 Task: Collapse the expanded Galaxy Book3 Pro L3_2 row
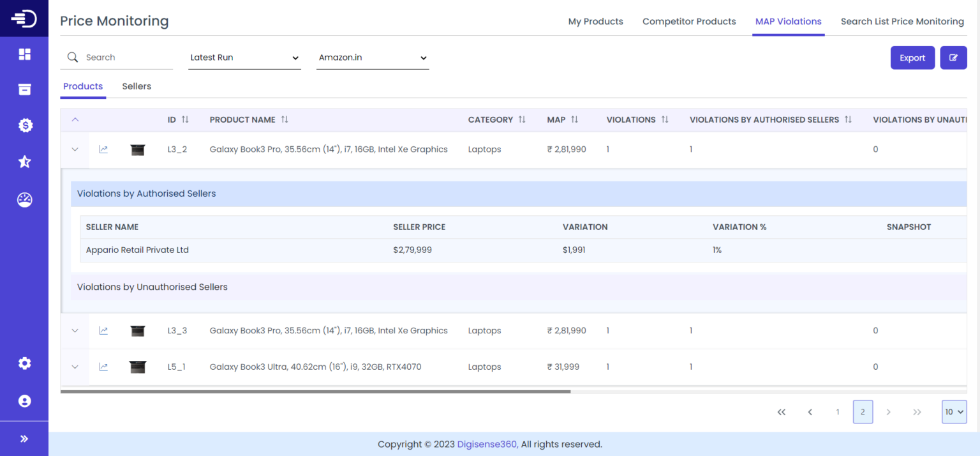[75, 149]
